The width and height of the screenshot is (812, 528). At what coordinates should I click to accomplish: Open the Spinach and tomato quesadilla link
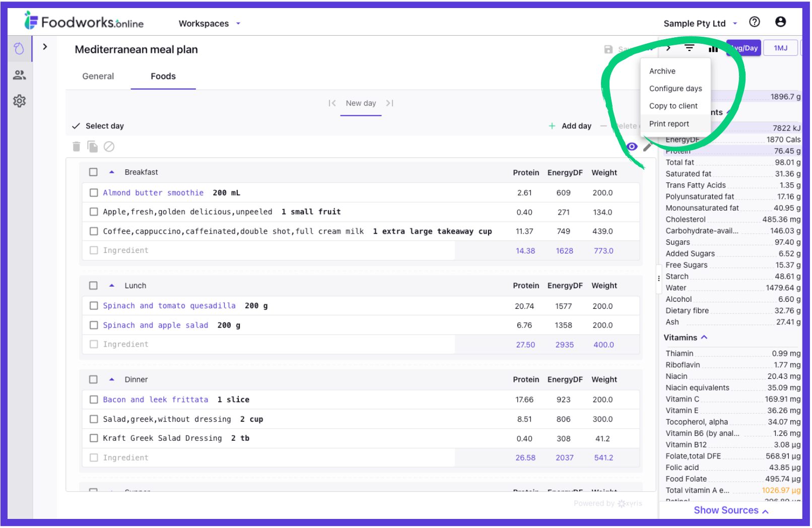coord(169,306)
